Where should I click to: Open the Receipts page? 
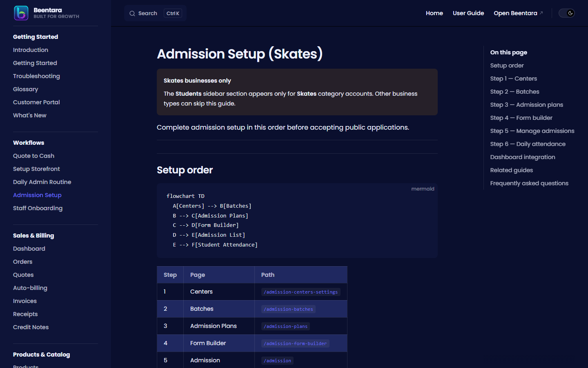[x=25, y=314]
